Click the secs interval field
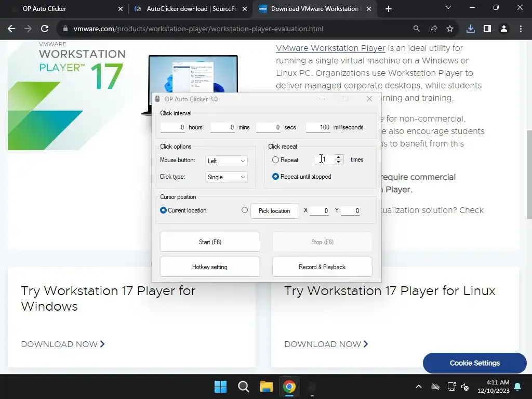Screen dimensions: 532x399 coord(269,127)
